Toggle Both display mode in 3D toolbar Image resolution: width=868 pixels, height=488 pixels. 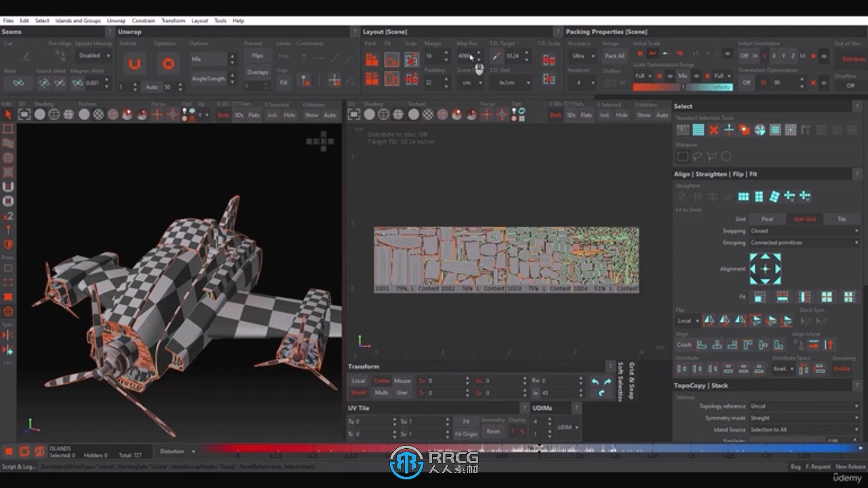[x=223, y=115]
